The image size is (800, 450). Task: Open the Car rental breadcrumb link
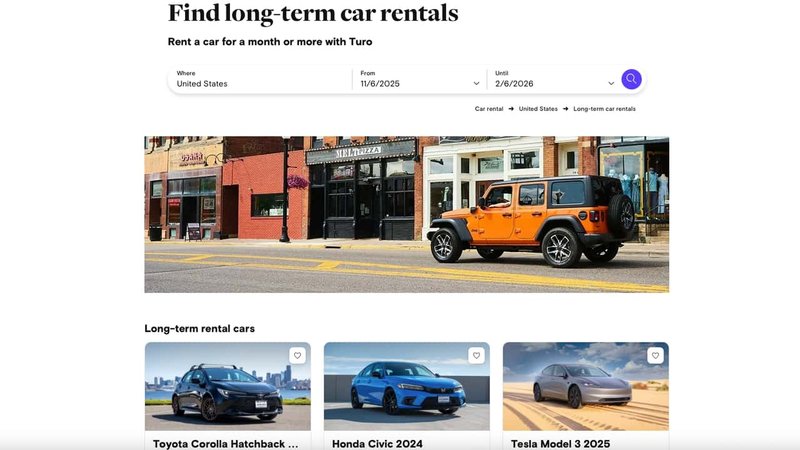tap(489, 109)
